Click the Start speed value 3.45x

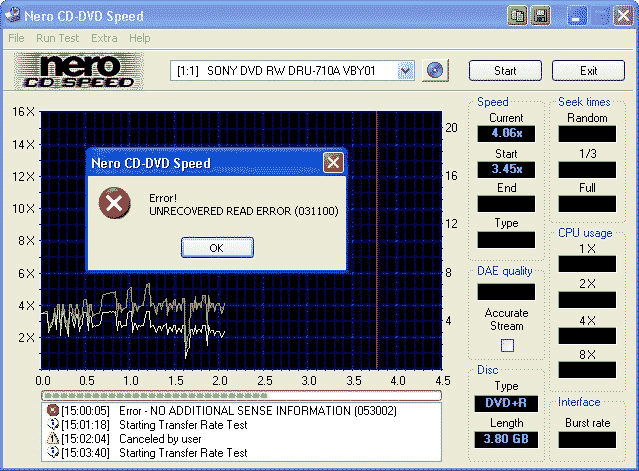point(506,169)
